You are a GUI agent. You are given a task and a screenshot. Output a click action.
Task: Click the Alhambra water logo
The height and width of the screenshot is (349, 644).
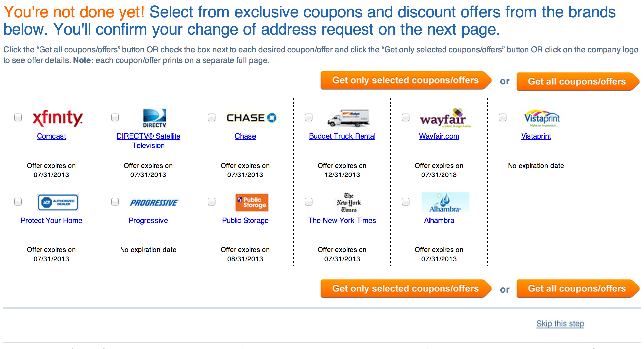(445, 202)
